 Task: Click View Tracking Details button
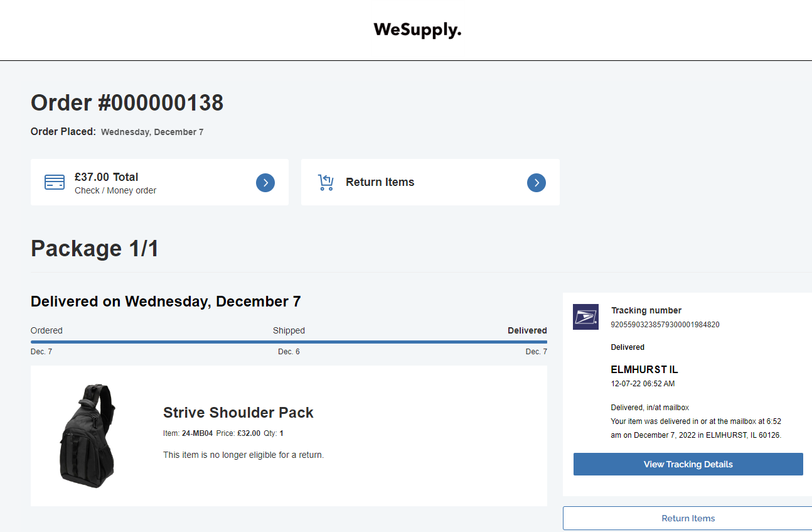click(688, 464)
